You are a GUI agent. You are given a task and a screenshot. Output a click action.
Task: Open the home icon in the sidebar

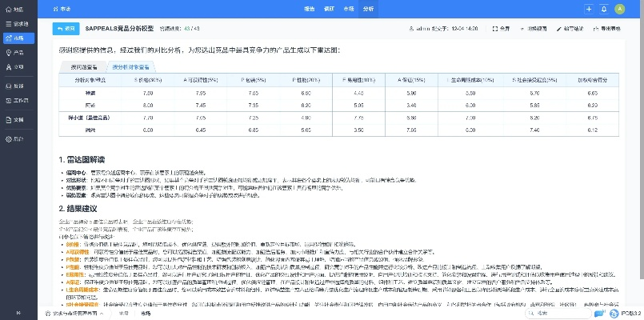[18, 10]
